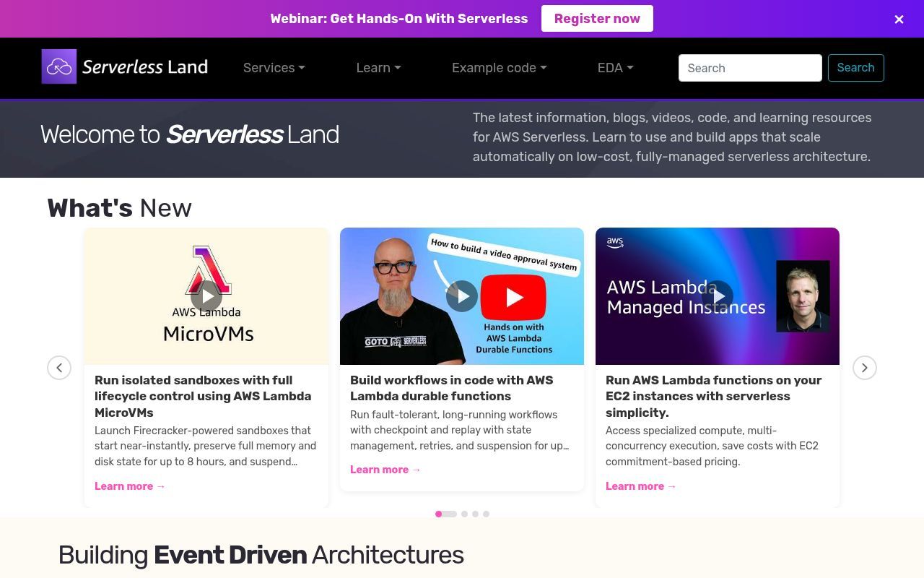Click the Serverless Land text logo
The height and width of the screenshot is (578, 924).
point(145,67)
